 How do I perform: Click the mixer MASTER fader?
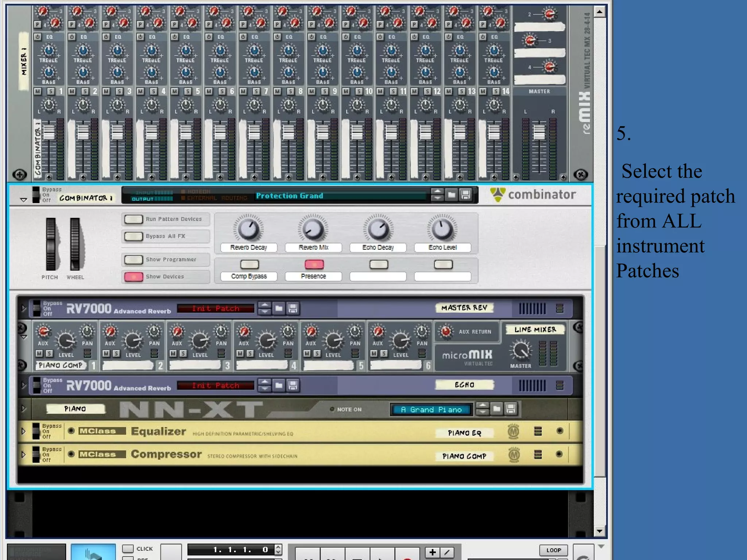pyautogui.click(x=539, y=132)
